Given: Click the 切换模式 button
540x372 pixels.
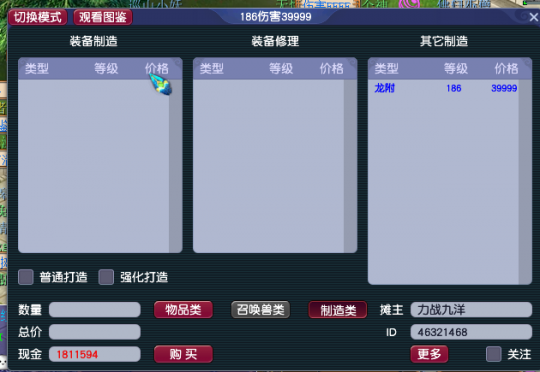Looking at the screenshot, I should [38, 17].
